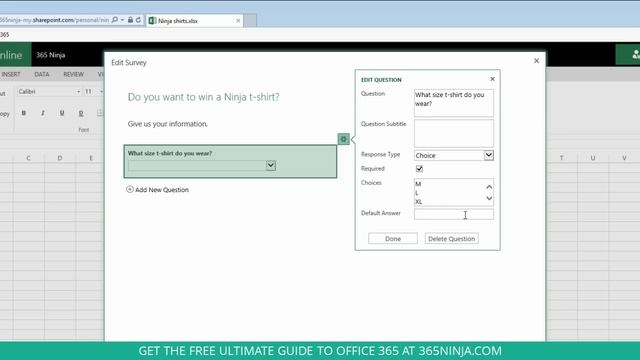Click the browser search magnifier icon
640x360 pixels.
[115, 20]
